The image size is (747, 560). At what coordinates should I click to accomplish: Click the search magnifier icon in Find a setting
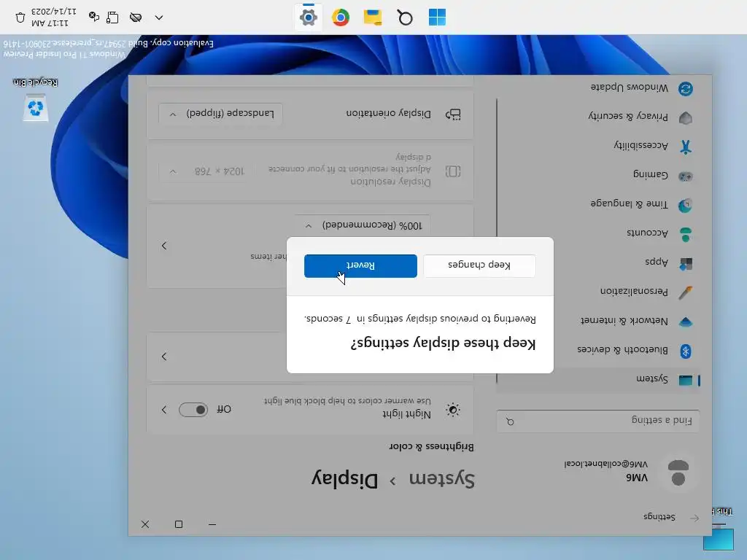(510, 422)
